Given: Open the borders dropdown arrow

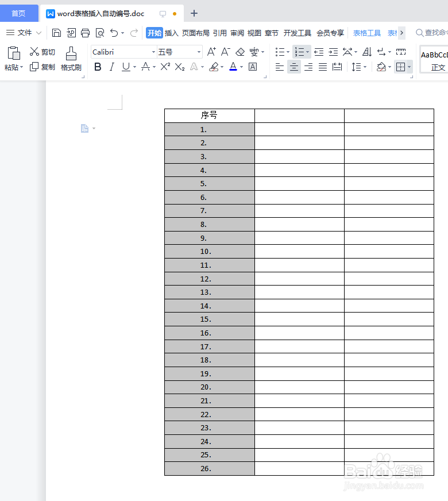Looking at the screenshot, I should coord(409,67).
